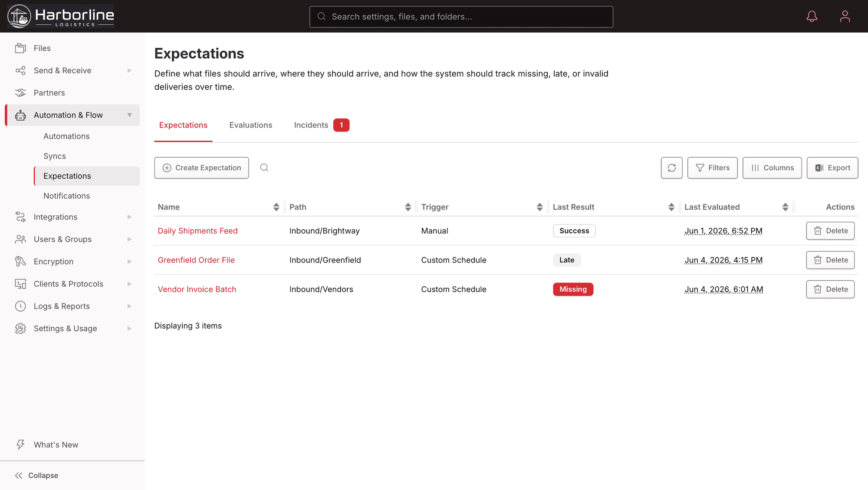Click the Missing status badge
This screenshot has width=868, height=490.
tap(573, 289)
